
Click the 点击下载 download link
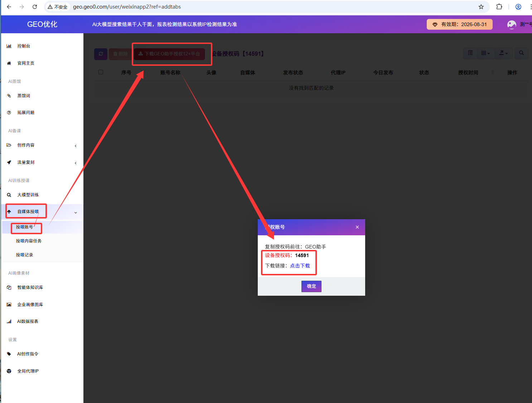[x=300, y=266]
